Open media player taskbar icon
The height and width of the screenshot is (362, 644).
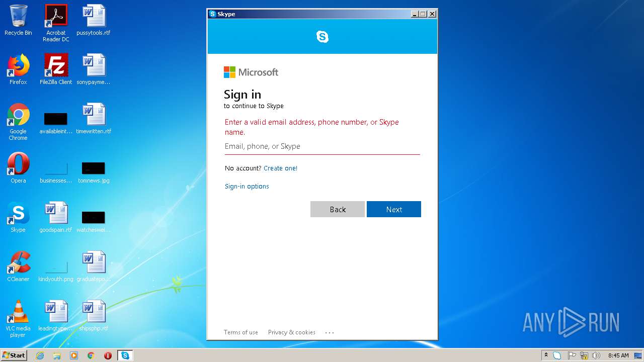pyautogui.click(x=74, y=355)
